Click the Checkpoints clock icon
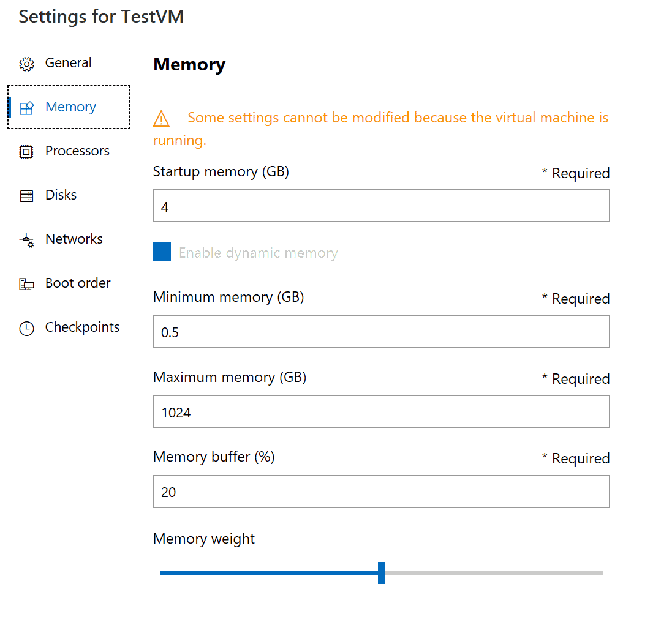Viewport: 672px width, 625px height. 26,328
